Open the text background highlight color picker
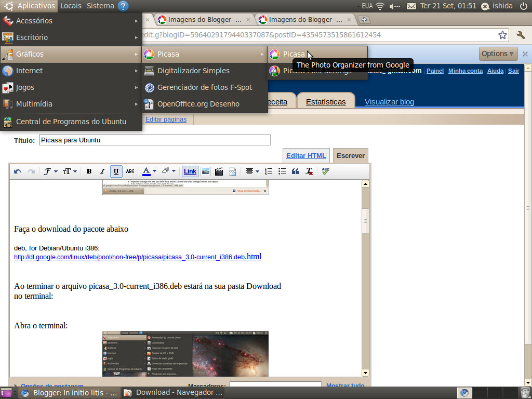Screen dimensions: 532x399 click(x=169, y=171)
